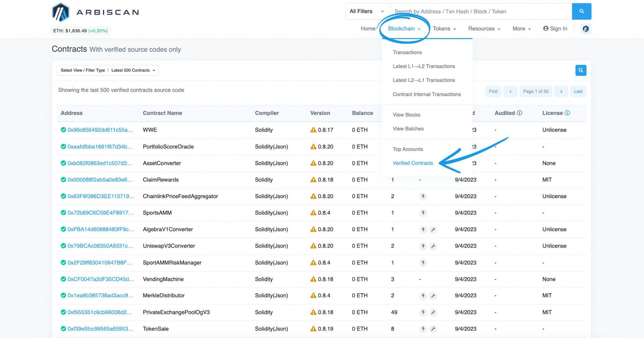The width and height of the screenshot is (644, 338).
Task: Open address 0x000088f2ab5a0e83e6 link
Action: click(x=100, y=180)
